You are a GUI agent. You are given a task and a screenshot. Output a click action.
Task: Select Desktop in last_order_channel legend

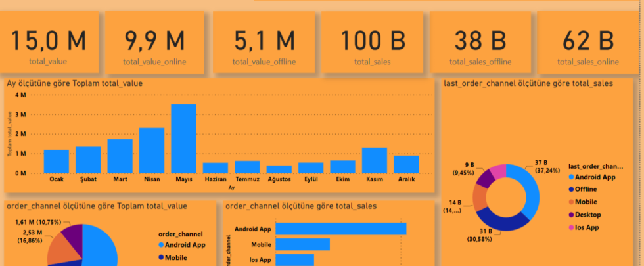[x=584, y=215]
